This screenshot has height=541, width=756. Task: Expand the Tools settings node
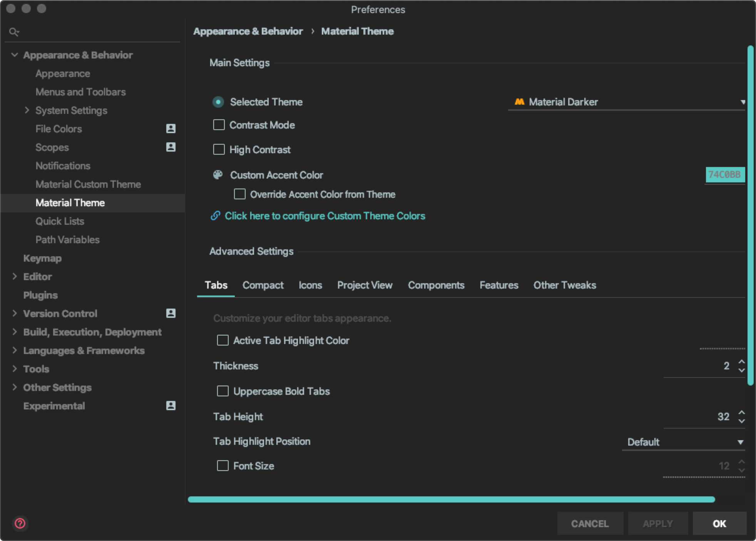[15, 369]
